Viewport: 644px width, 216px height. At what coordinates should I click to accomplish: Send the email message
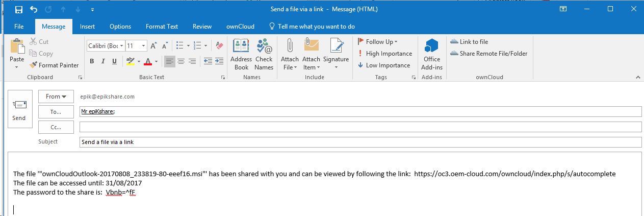tap(19, 109)
